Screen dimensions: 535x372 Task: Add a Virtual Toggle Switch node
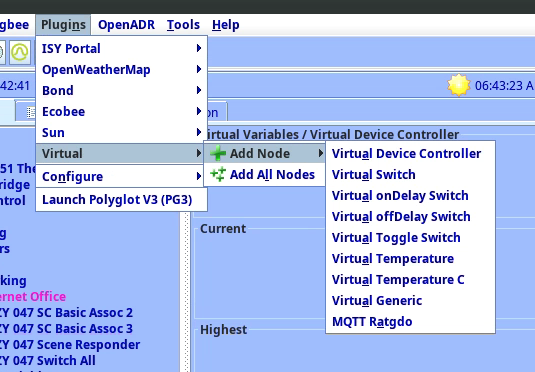410,238
